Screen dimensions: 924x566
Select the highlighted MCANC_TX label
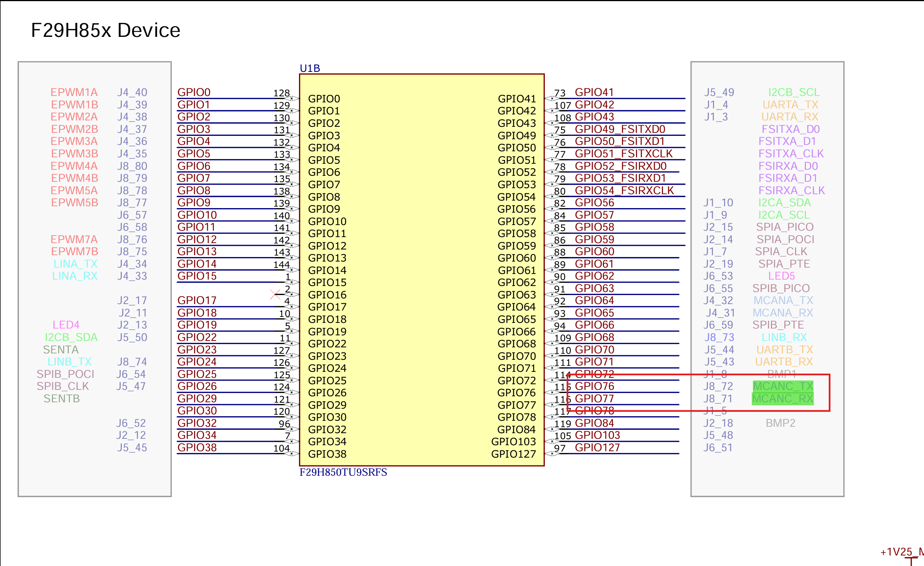[783, 386]
